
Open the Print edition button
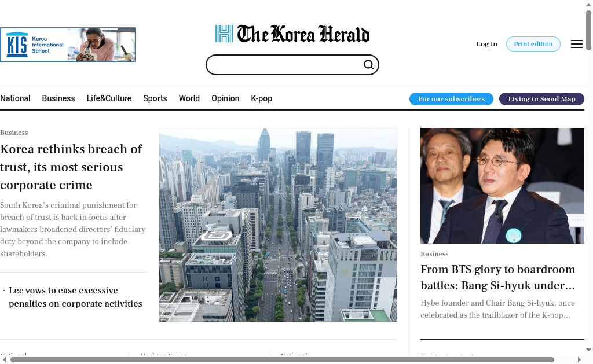533,44
